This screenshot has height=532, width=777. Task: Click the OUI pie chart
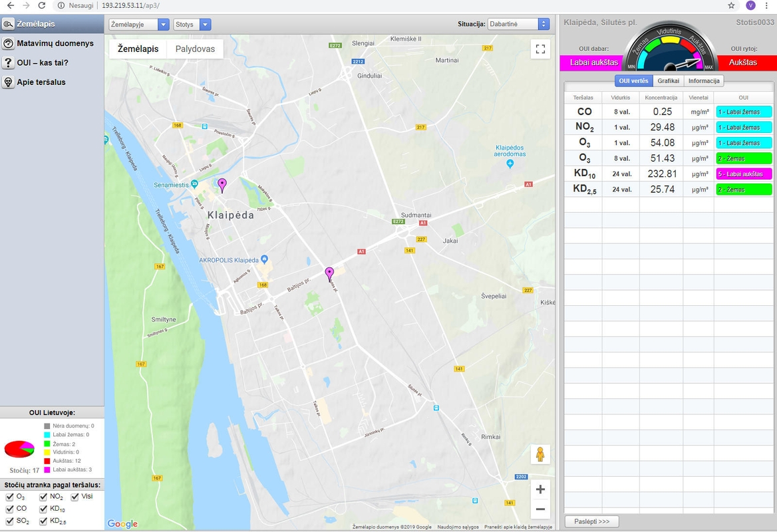19,449
